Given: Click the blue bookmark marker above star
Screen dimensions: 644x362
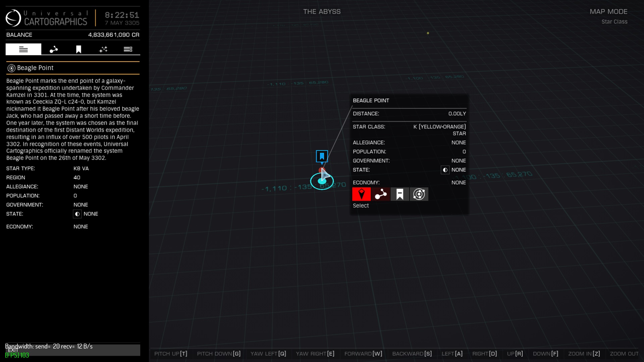Looking at the screenshot, I should tap(322, 156).
